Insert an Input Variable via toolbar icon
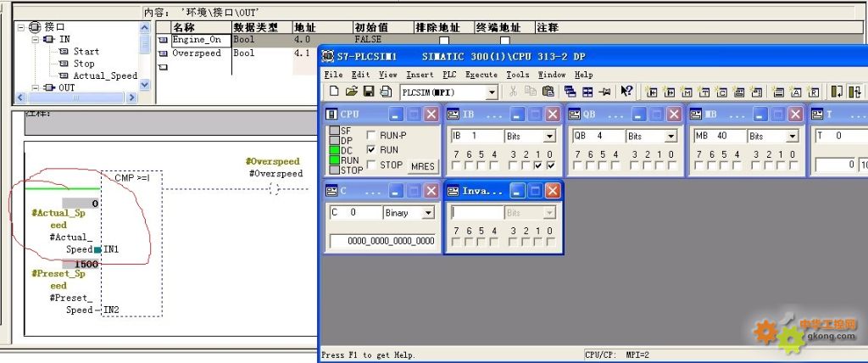 click(x=652, y=92)
